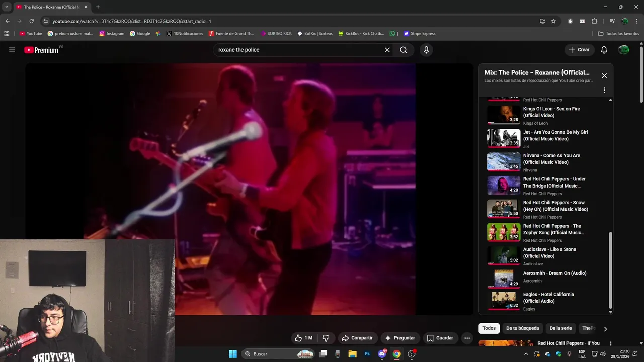The width and height of the screenshot is (644, 362).
Task: Click the Compartir button
Action: coord(358,338)
